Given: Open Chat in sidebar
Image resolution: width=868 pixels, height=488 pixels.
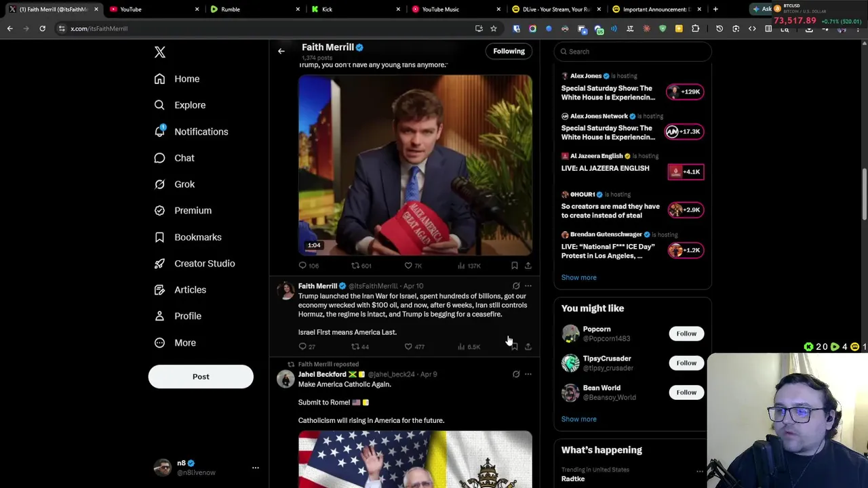Looking at the screenshot, I should click(x=174, y=158).
